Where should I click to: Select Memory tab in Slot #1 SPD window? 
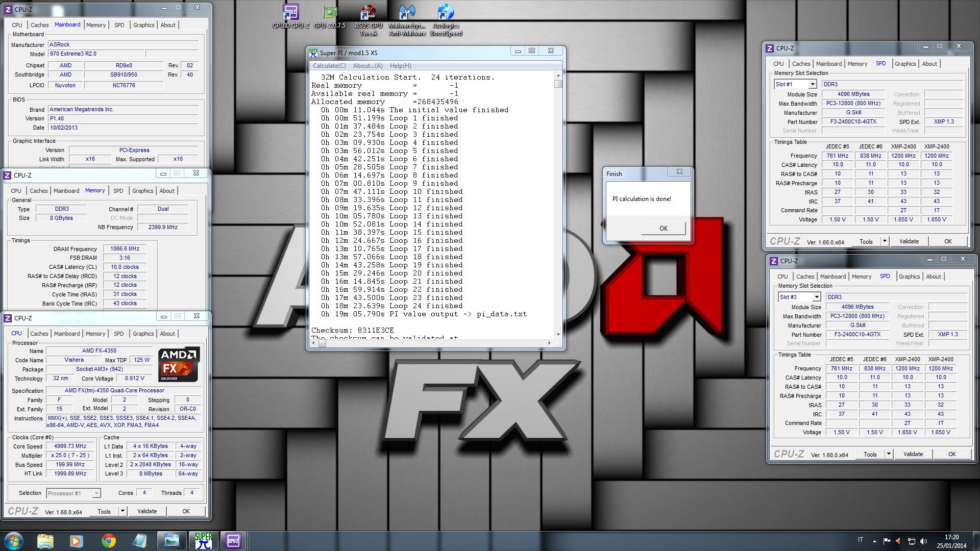[x=857, y=64]
